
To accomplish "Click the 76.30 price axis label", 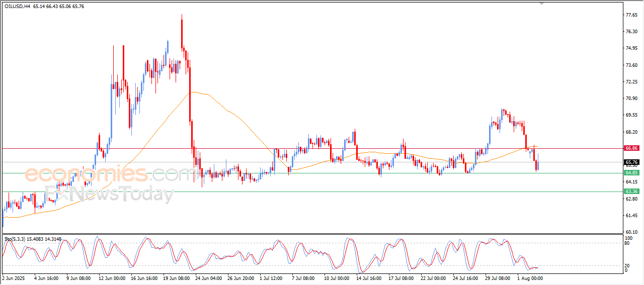I will (631, 31).
